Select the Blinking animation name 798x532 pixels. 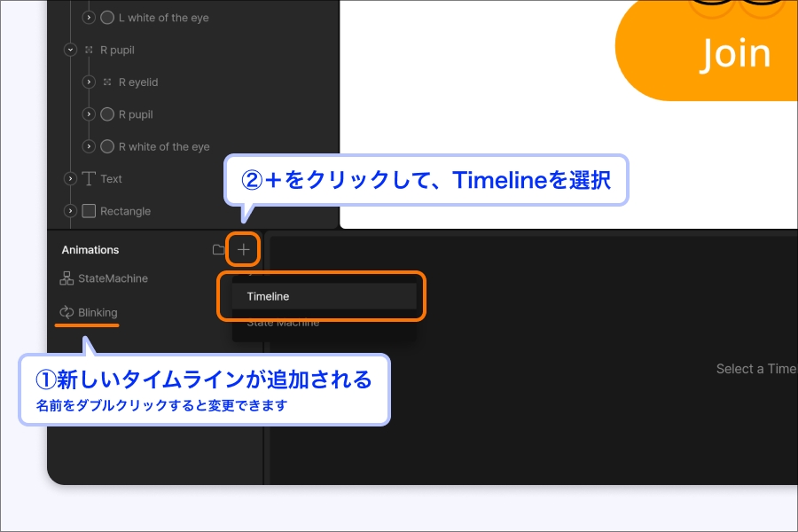98,312
